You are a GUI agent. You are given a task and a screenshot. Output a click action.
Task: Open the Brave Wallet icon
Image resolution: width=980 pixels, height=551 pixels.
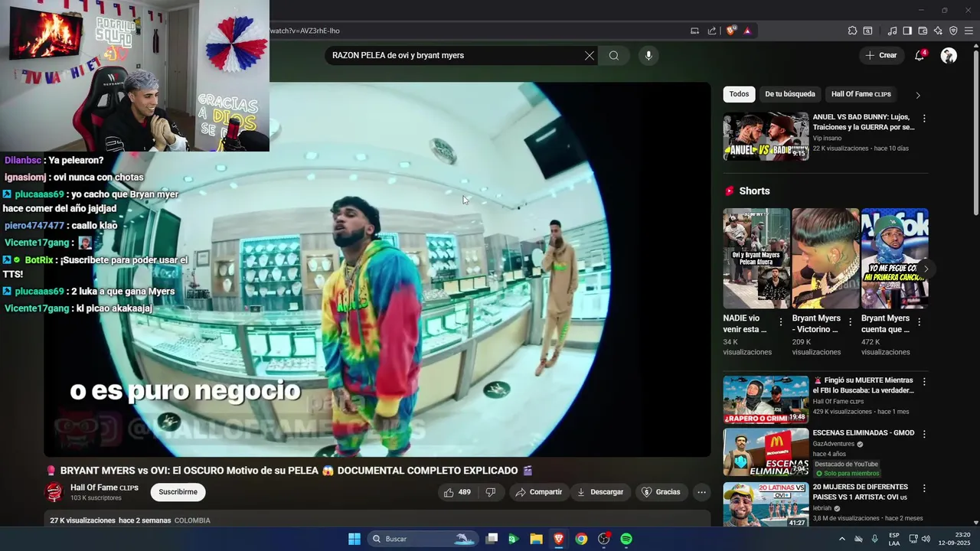click(x=923, y=31)
